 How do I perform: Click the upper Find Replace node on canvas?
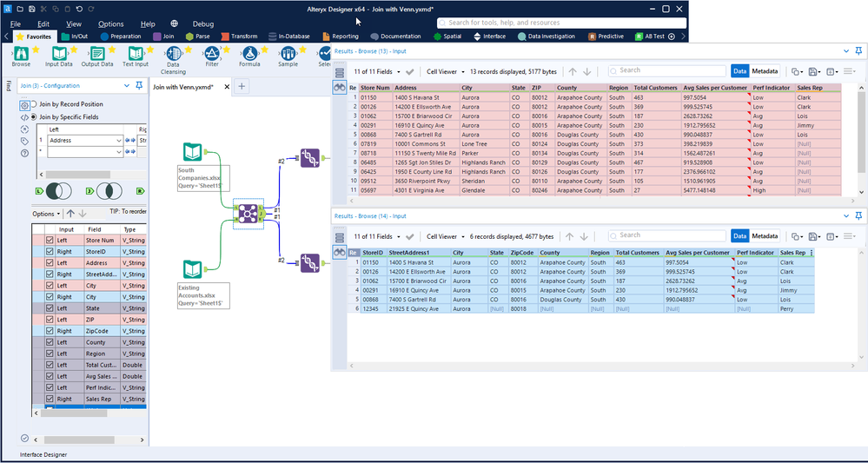[310, 158]
